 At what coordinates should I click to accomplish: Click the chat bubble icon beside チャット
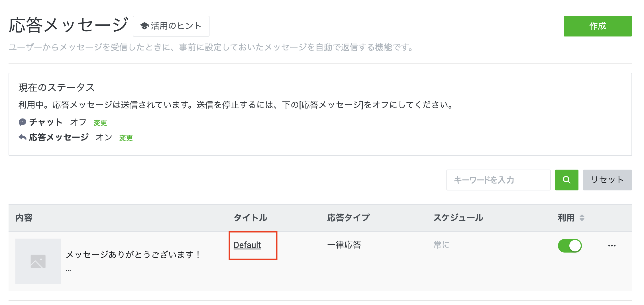[x=22, y=122]
